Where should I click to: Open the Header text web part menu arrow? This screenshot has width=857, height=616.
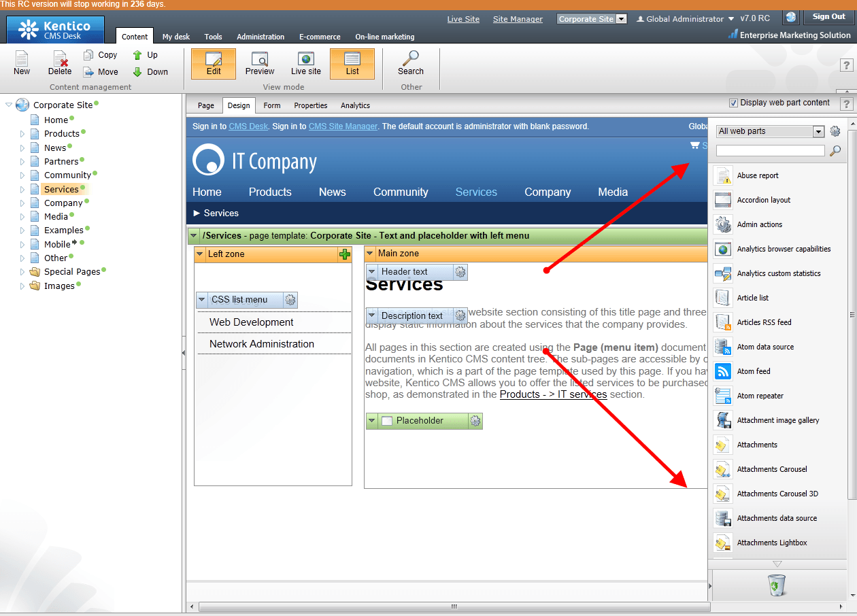pos(372,272)
